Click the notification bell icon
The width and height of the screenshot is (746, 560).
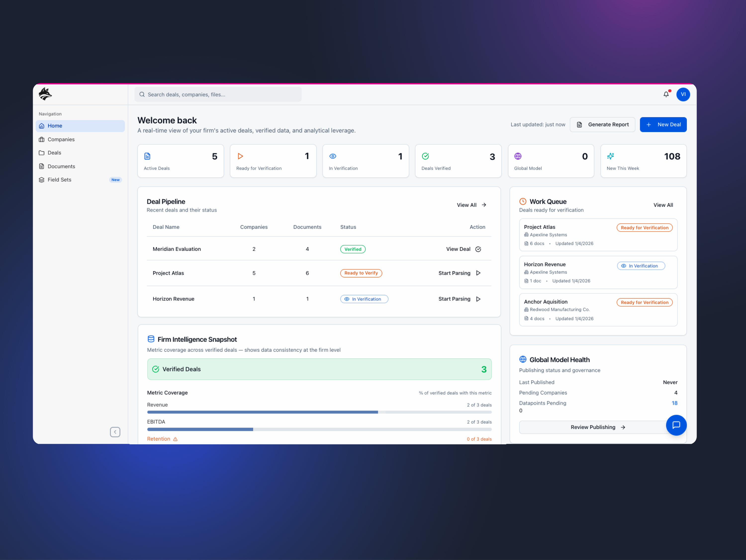(666, 95)
